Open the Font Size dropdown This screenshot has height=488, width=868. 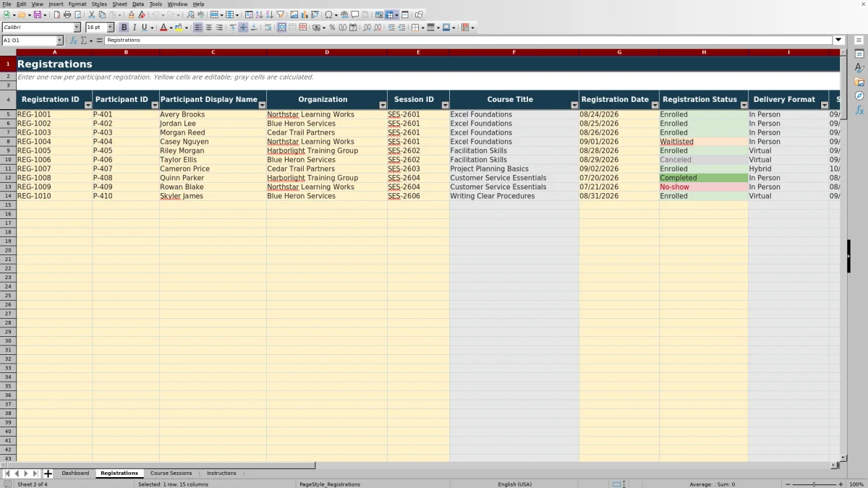111,27
